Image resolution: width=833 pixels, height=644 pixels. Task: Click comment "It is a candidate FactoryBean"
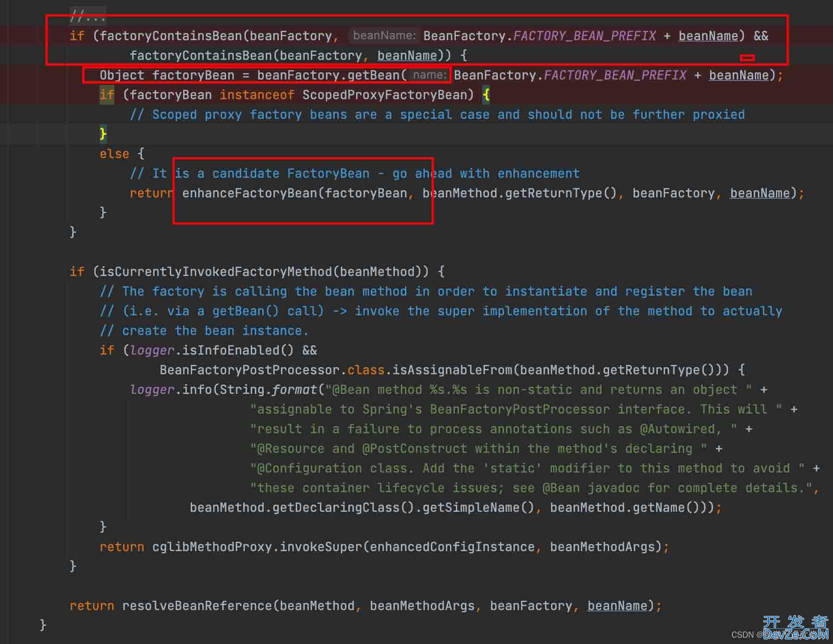261,173
